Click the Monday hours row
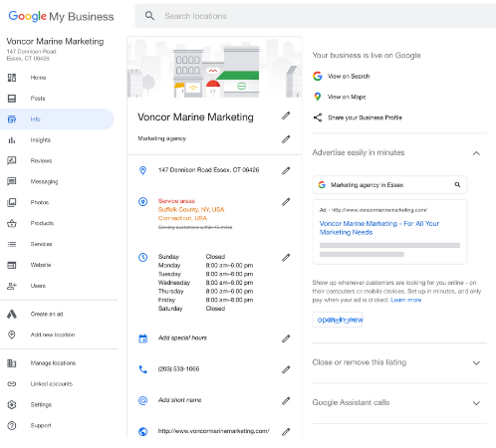 [205, 266]
